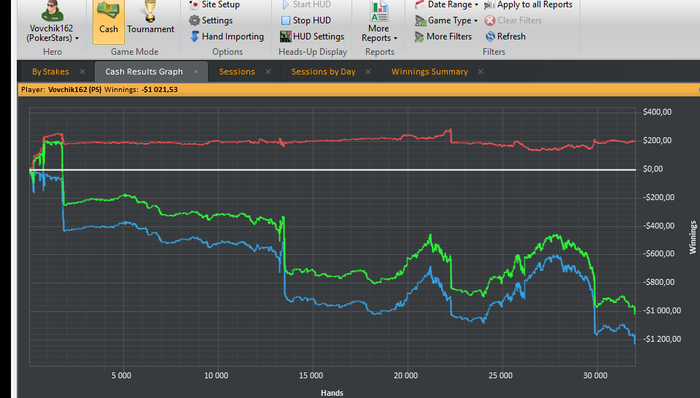Click Stop HUD

[x=306, y=21]
